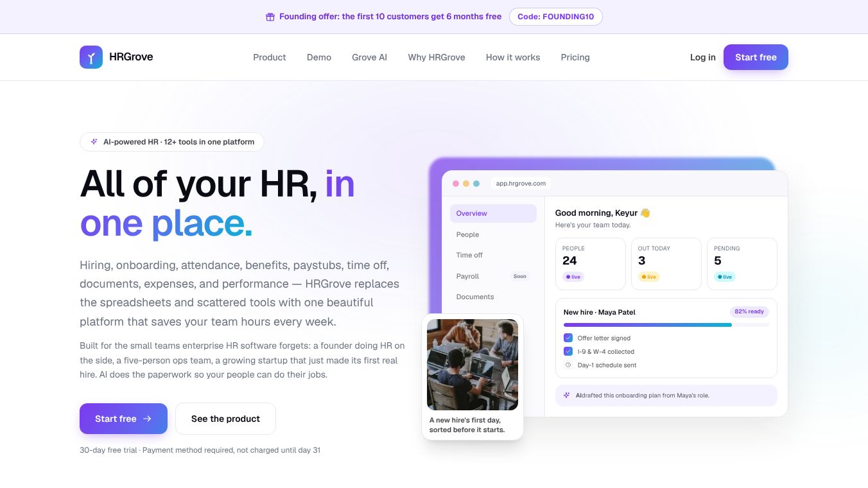Go to the Demo nav link
The width and height of the screenshot is (868, 488).
(319, 57)
